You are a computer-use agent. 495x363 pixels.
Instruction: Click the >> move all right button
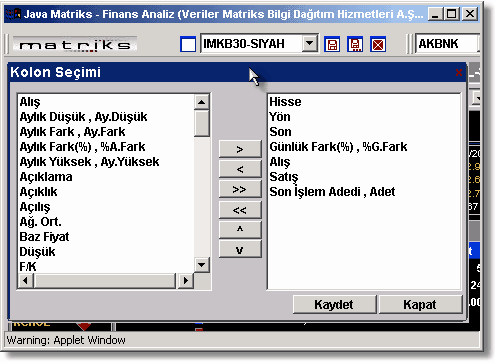[x=240, y=189]
